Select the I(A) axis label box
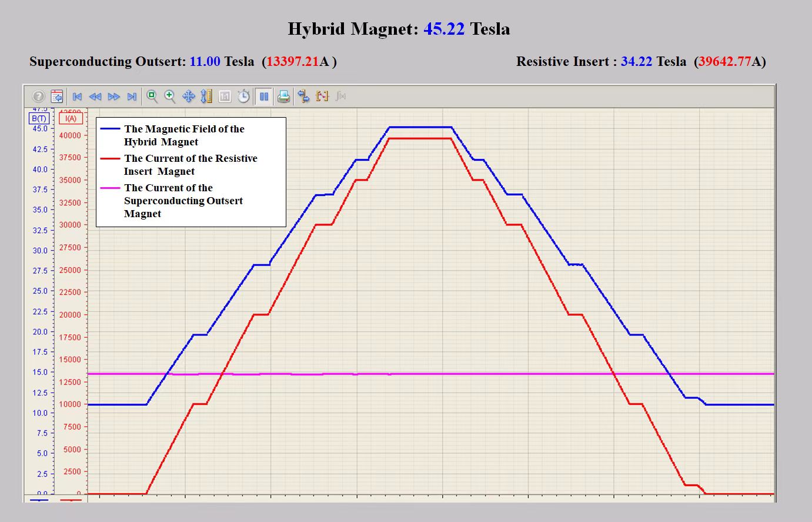 pos(71,118)
